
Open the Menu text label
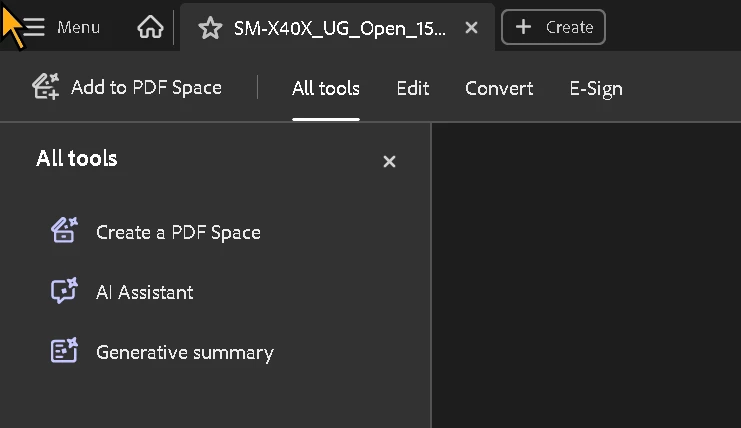click(78, 27)
